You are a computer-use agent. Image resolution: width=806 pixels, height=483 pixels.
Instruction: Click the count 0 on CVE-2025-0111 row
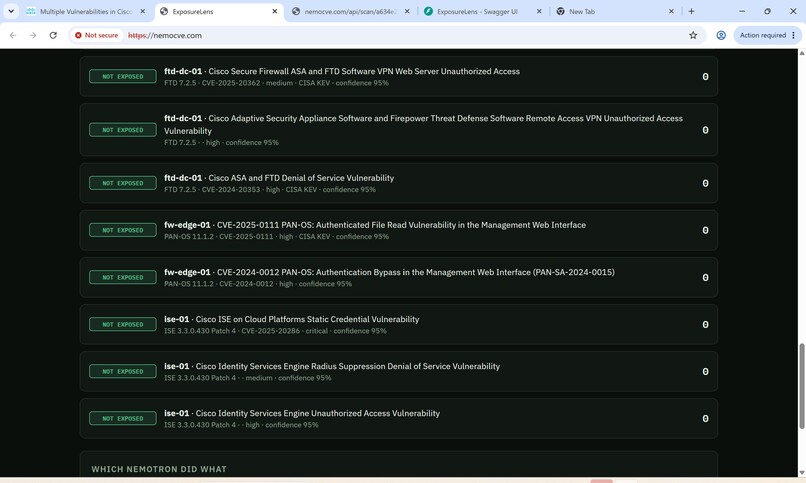[705, 230]
